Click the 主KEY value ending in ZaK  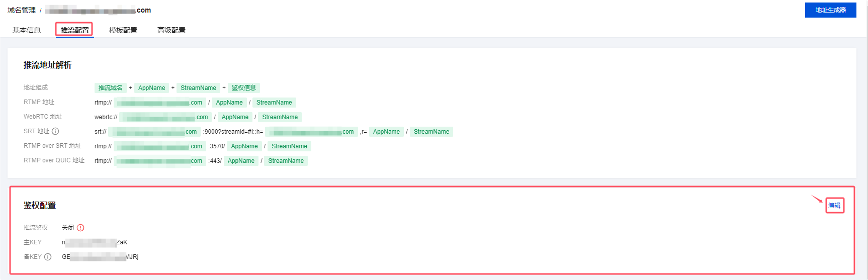click(95, 242)
